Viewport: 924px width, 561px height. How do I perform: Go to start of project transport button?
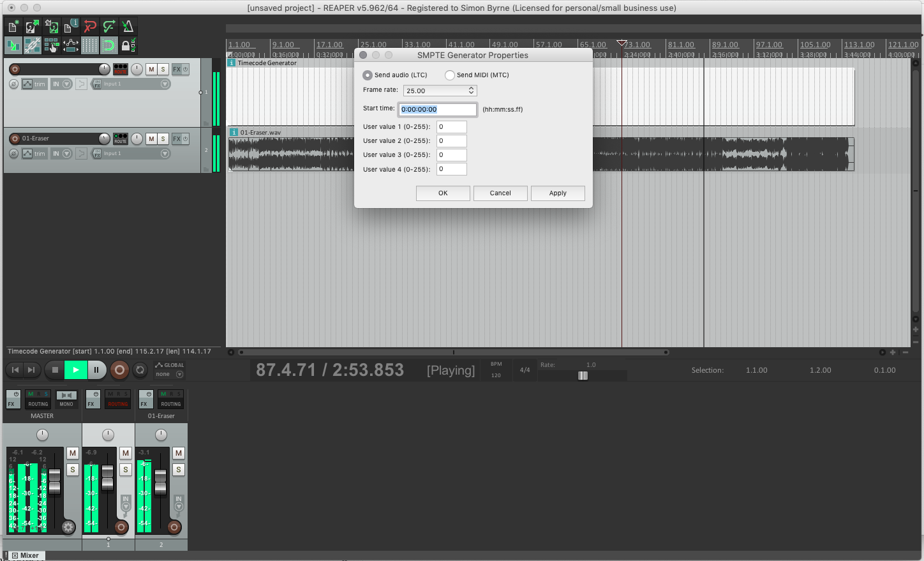tap(15, 370)
